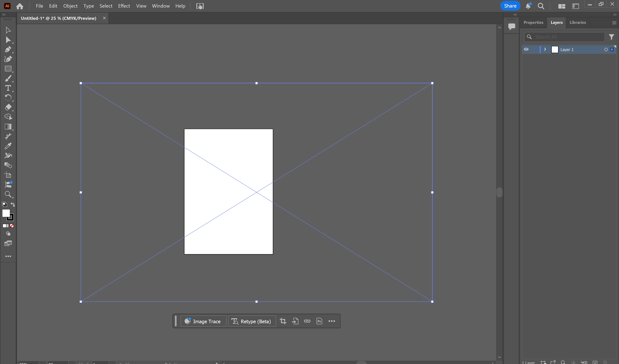Click Layer 1 target circle
The height and width of the screenshot is (364, 619).
coord(606,50)
